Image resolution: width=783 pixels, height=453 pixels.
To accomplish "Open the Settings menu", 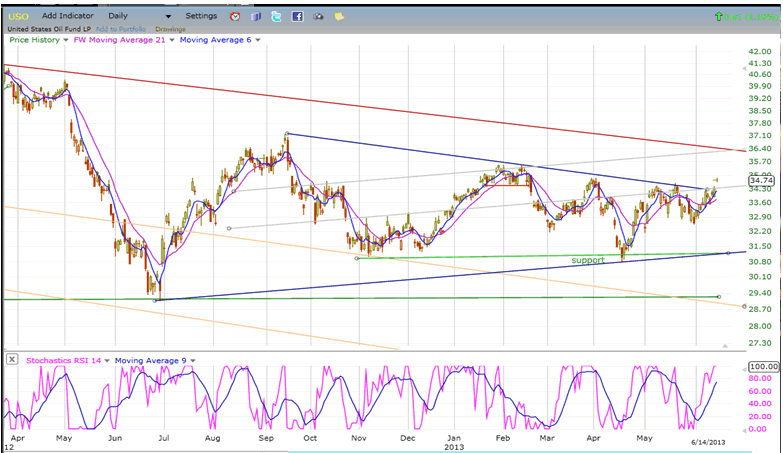I will click(x=201, y=16).
